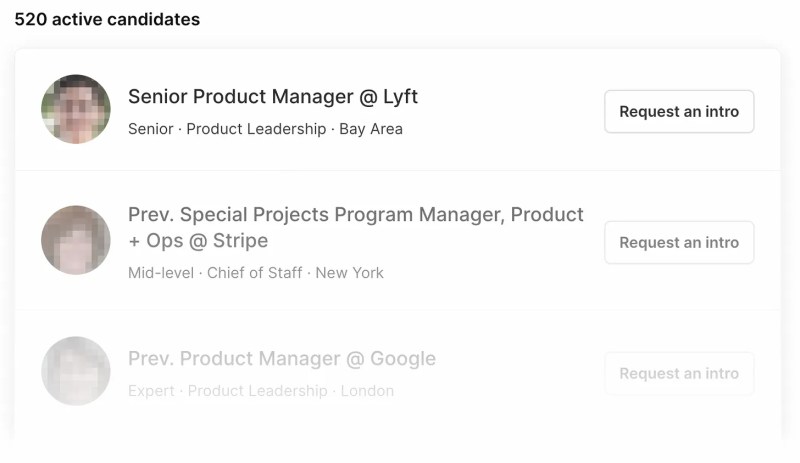This screenshot has width=800, height=463.
Task: Click the "London" location text
Action: (x=367, y=391)
